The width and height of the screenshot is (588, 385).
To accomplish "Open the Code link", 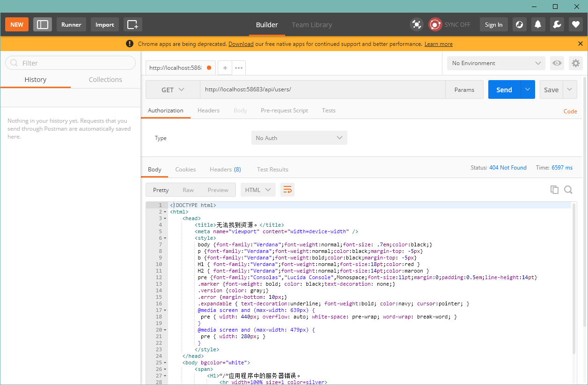I will tap(570, 111).
